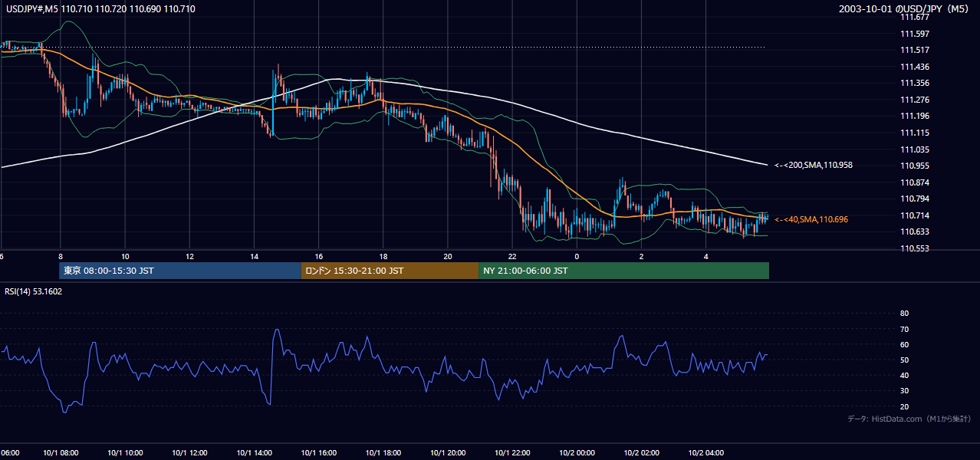The width and height of the screenshot is (980, 460).
Task: Click hour tick 0 below the price chart
Action: (x=577, y=256)
